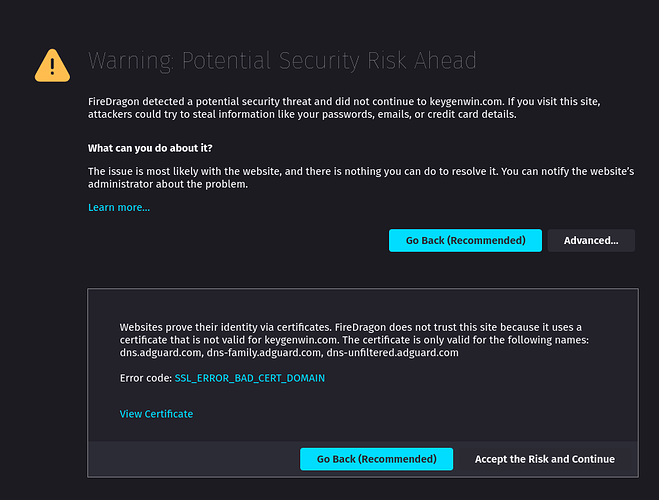Click the attackers could try to steal sentence

pos(302,114)
